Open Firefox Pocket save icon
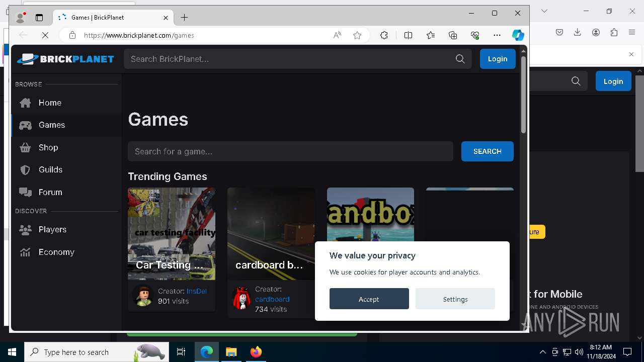Viewport: 644px width, 362px height. coord(559,32)
